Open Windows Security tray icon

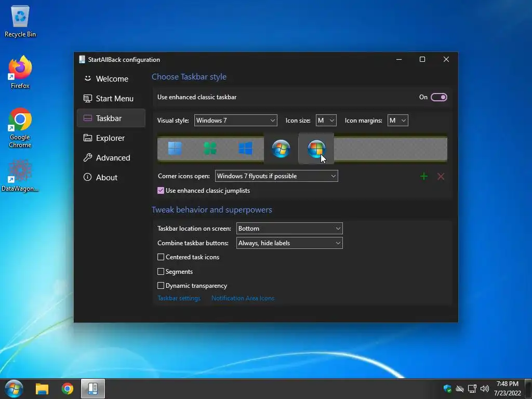[447, 389]
